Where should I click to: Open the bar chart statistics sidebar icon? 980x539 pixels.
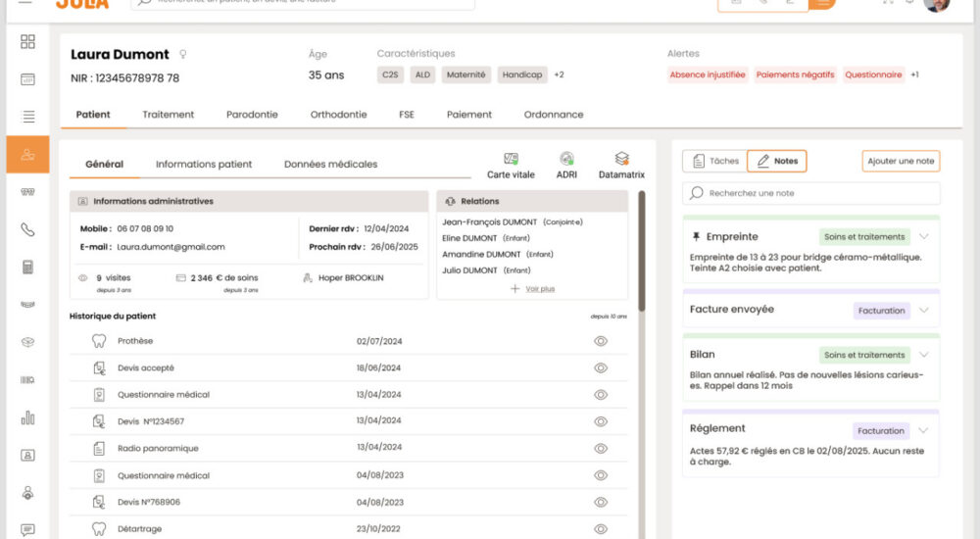click(27, 417)
